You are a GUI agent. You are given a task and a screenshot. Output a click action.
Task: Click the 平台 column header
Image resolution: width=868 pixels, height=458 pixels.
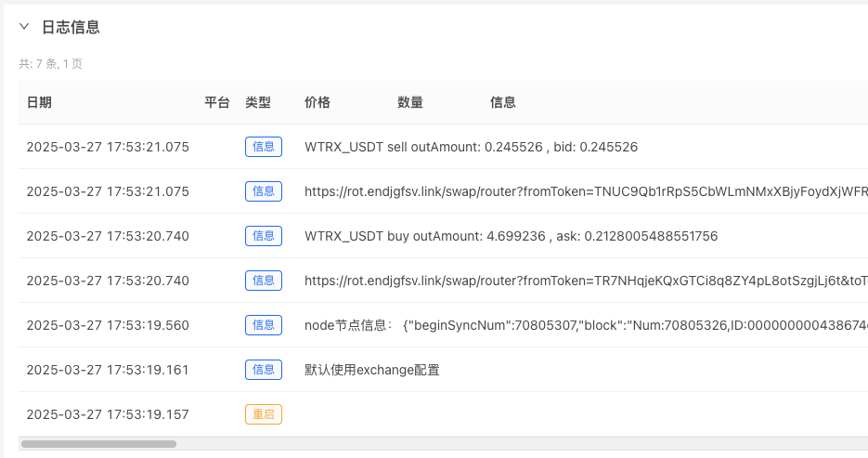pyautogui.click(x=217, y=102)
